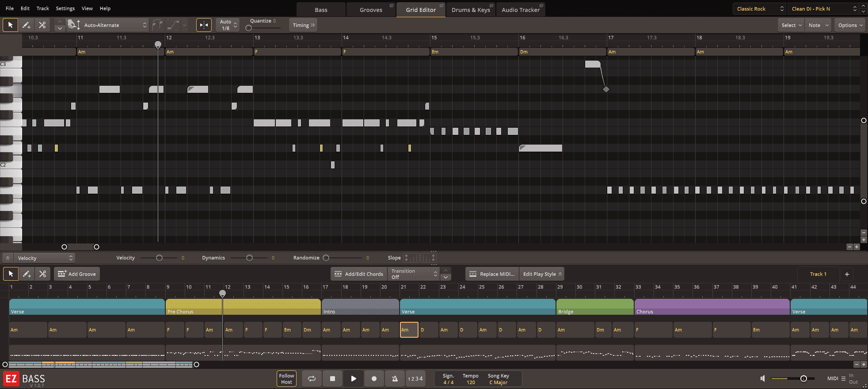Open the View menu
The width and height of the screenshot is (868, 389).
click(x=88, y=8)
